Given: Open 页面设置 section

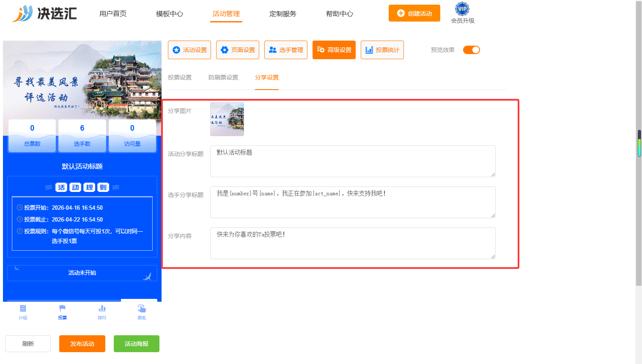Looking at the screenshot, I should (238, 50).
